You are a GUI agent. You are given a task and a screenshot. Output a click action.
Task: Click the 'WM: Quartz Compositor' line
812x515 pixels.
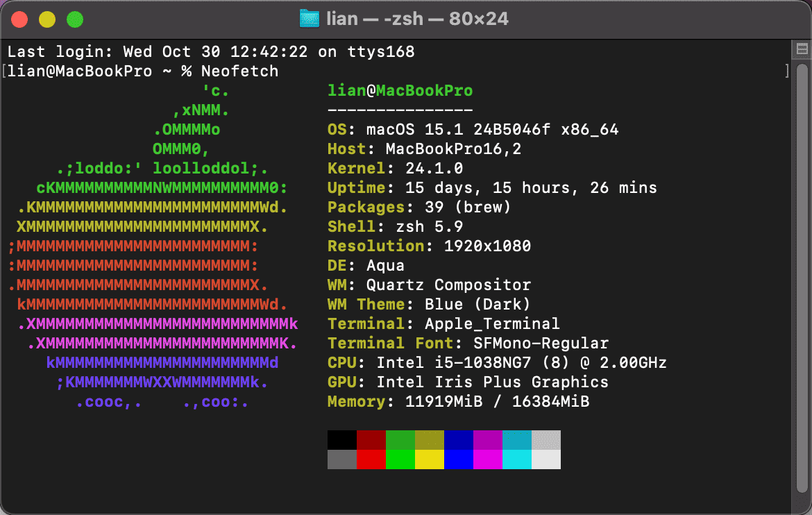point(430,285)
